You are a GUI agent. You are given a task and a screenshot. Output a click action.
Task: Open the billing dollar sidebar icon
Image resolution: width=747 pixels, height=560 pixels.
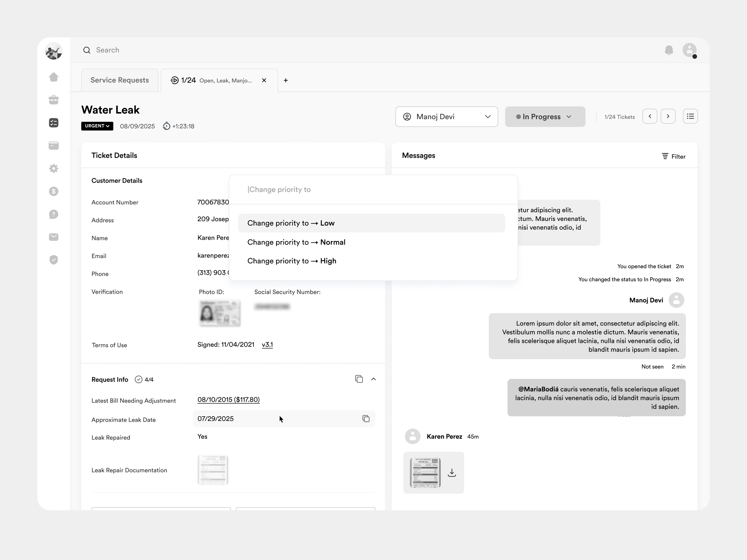(54, 191)
